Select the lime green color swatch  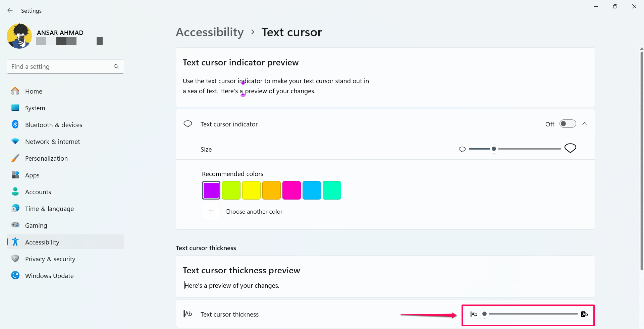click(x=231, y=190)
